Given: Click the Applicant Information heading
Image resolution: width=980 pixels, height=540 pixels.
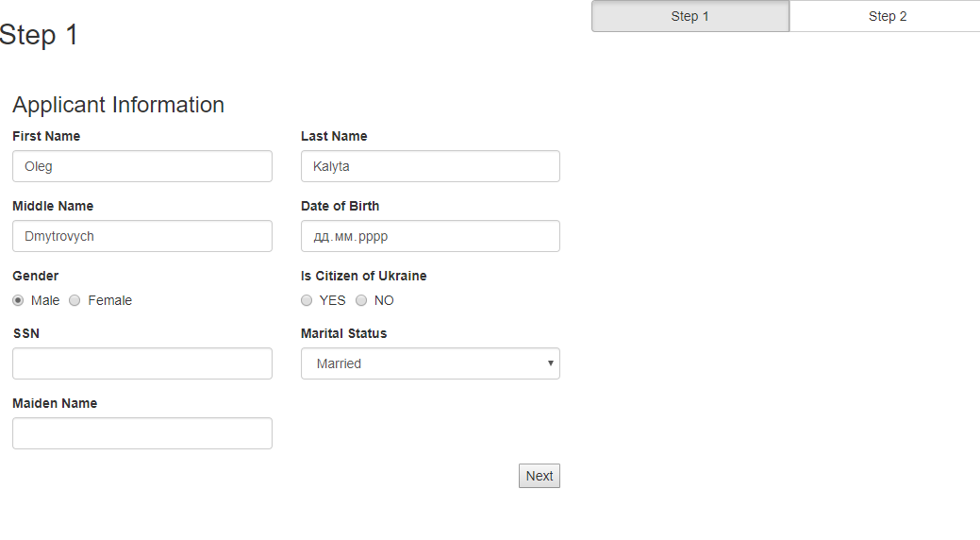Looking at the screenshot, I should pyautogui.click(x=119, y=105).
